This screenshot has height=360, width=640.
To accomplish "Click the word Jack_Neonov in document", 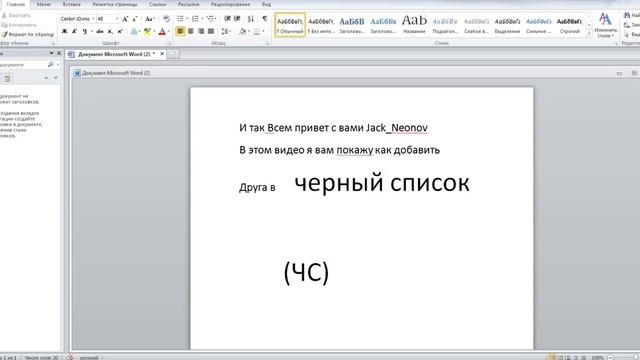I will point(397,128).
